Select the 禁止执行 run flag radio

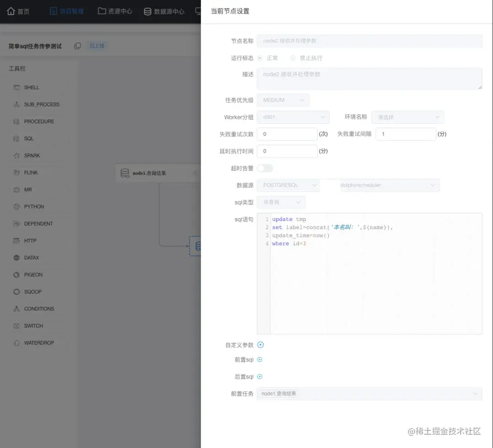pos(293,58)
